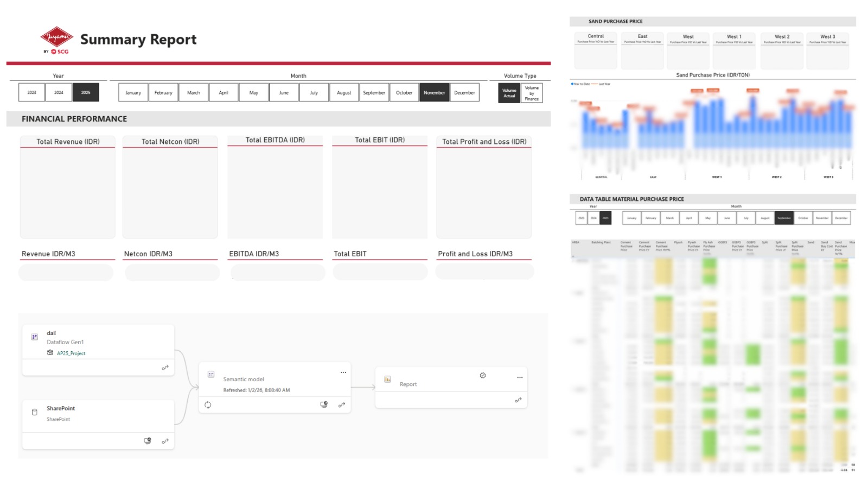
Task: Click the Profit and Loss IDR/M3 value box
Action: pyautogui.click(x=484, y=271)
